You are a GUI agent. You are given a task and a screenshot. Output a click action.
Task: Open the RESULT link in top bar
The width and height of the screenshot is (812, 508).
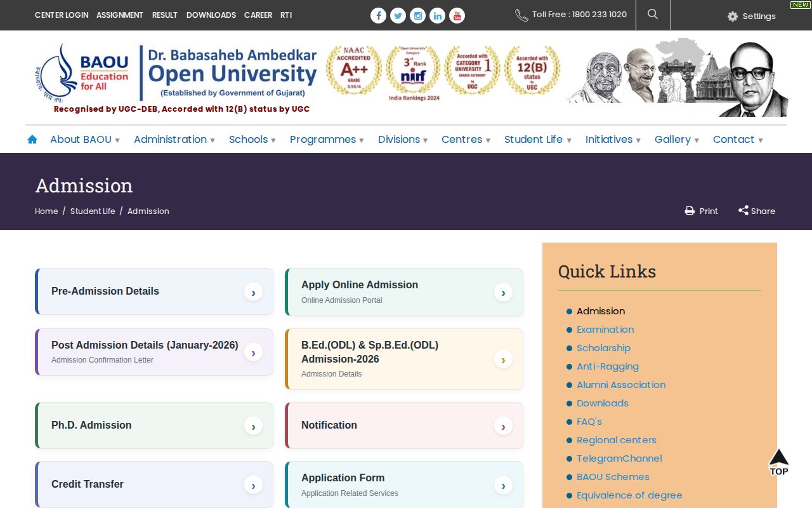[165, 15]
